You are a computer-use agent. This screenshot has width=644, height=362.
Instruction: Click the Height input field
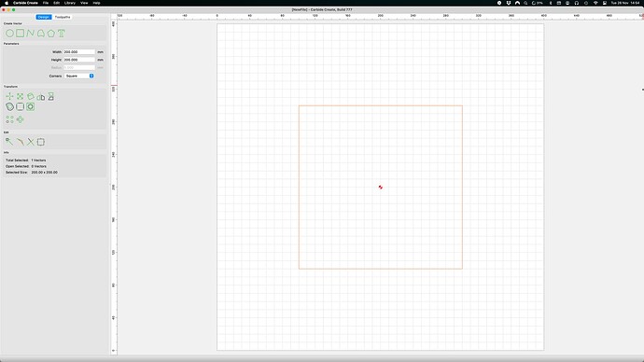coord(79,60)
